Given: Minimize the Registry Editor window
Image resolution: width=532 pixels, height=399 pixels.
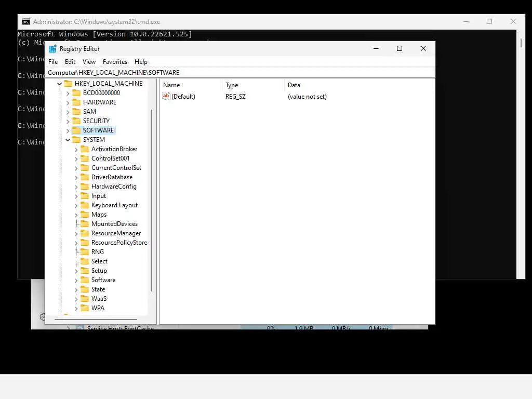Looking at the screenshot, I should pyautogui.click(x=376, y=48).
